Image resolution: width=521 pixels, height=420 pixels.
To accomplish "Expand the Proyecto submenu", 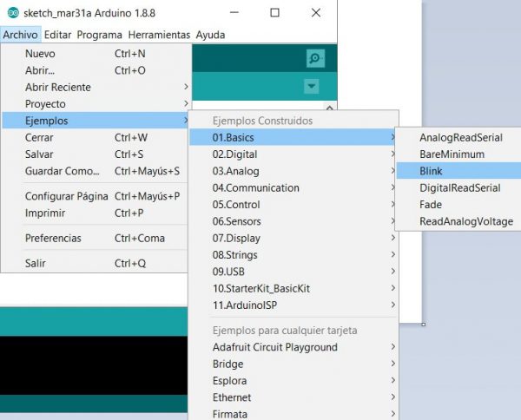I will click(x=96, y=104).
